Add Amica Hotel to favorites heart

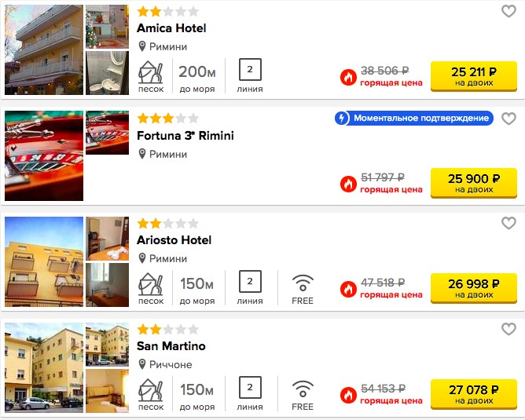click(x=508, y=11)
